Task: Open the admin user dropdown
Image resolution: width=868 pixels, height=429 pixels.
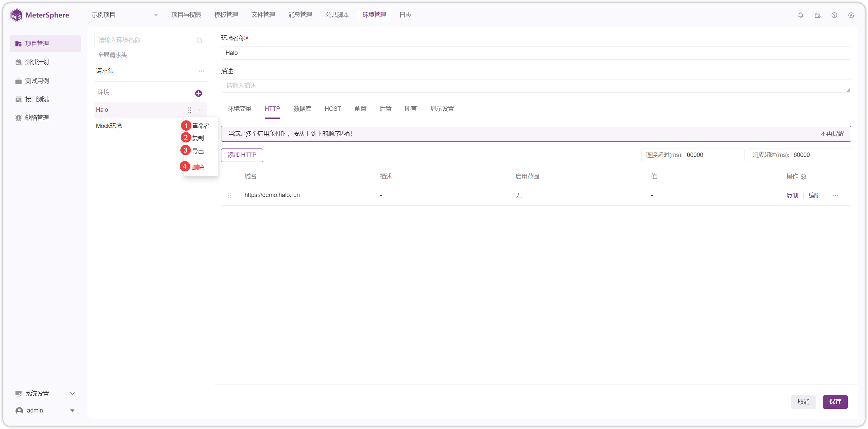Action: point(45,411)
